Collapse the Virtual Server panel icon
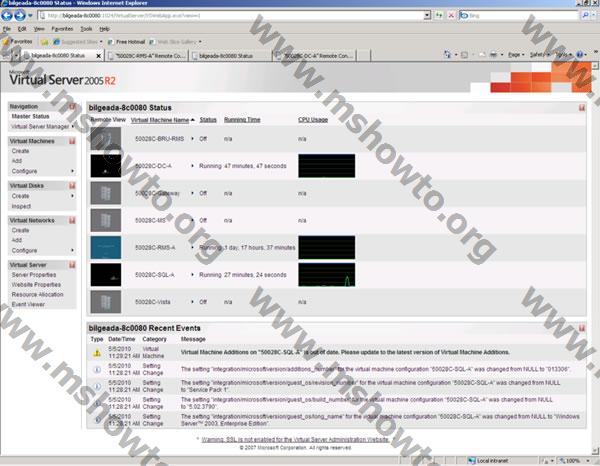This screenshot has width=600, height=466. click(x=72, y=265)
